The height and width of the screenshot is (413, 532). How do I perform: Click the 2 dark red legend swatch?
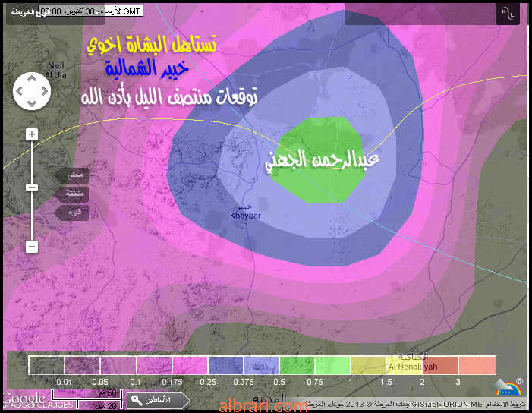pyautogui.click(x=440, y=365)
